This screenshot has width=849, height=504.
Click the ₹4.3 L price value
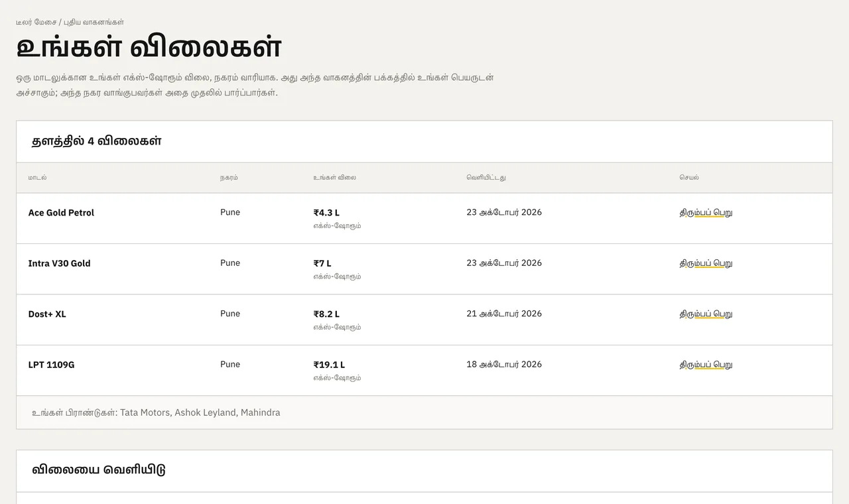click(x=326, y=213)
